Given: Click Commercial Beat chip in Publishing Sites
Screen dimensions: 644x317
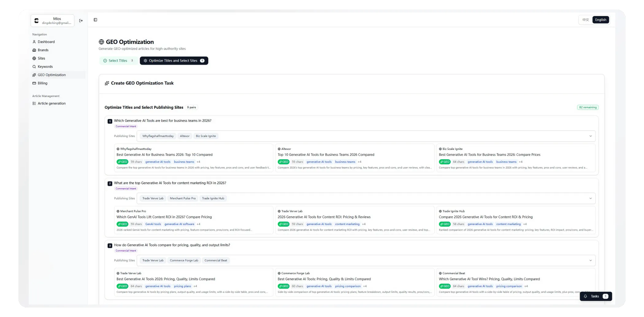Looking at the screenshot, I should [x=216, y=261].
